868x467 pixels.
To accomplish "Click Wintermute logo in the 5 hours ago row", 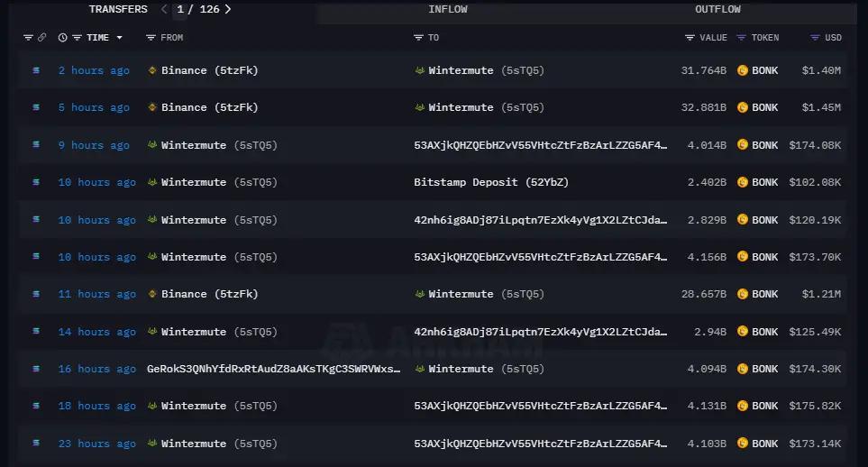I will click(x=419, y=107).
